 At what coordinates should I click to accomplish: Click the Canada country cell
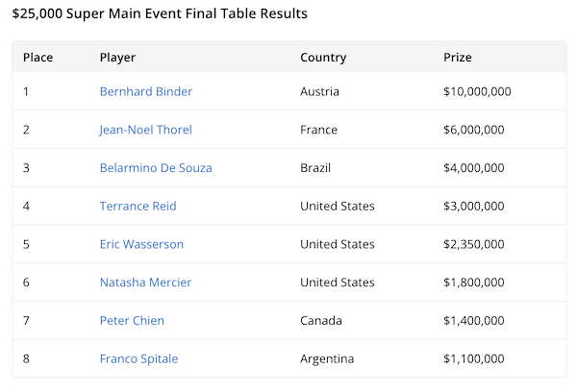(x=321, y=321)
